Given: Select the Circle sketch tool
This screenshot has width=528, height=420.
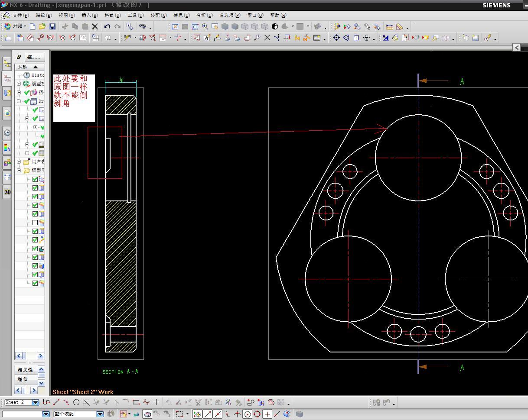Looking at the screenshot, I should coord(76,402).
